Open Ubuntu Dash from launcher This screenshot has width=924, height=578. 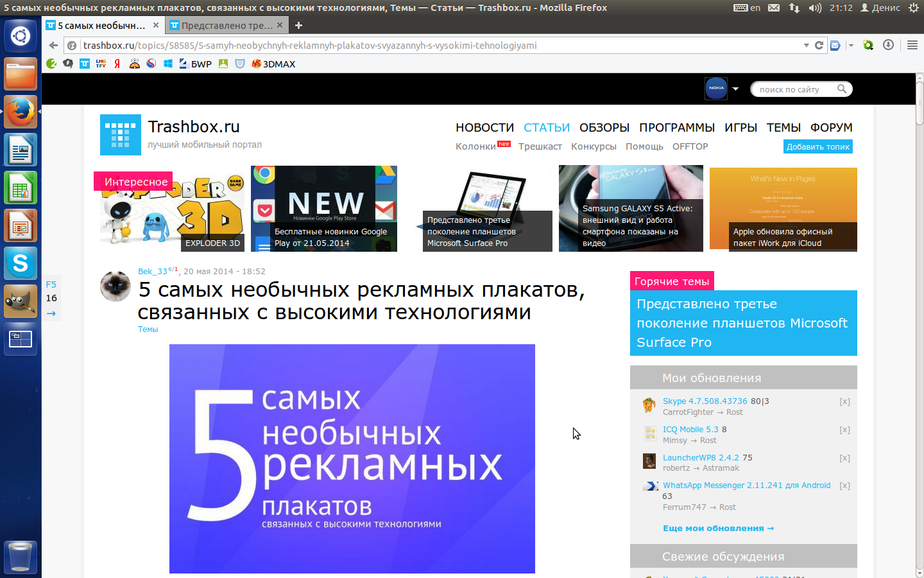pos(21,36)
